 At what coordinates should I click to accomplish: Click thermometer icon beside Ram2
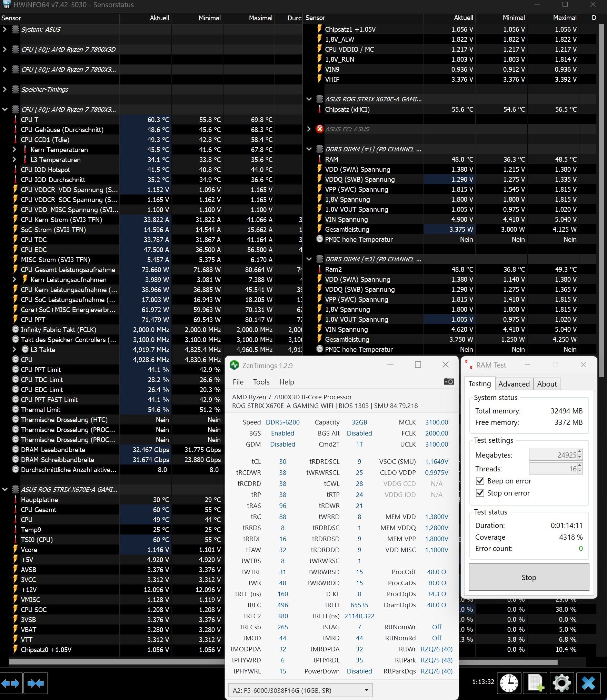pyautogui.click(x=319, y=269)
